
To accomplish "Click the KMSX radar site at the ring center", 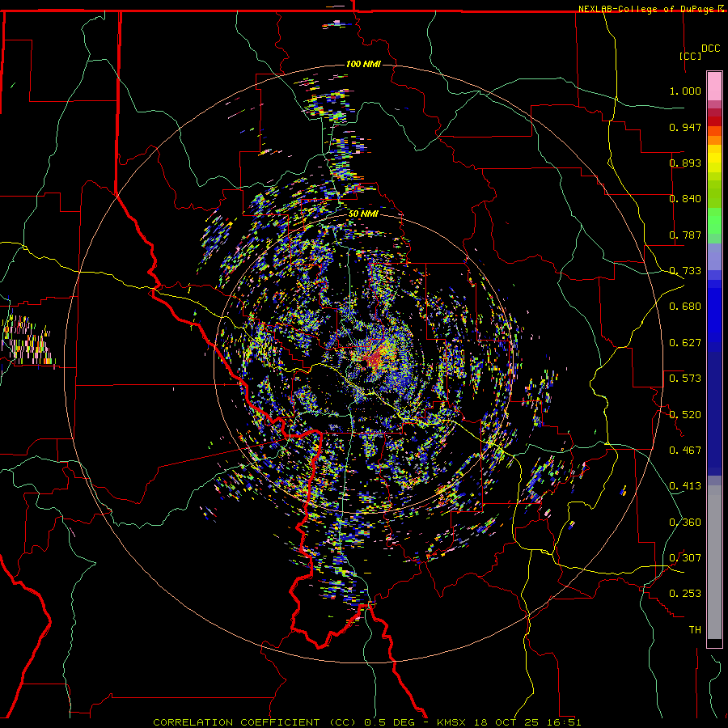I will (x=365, y=365).
